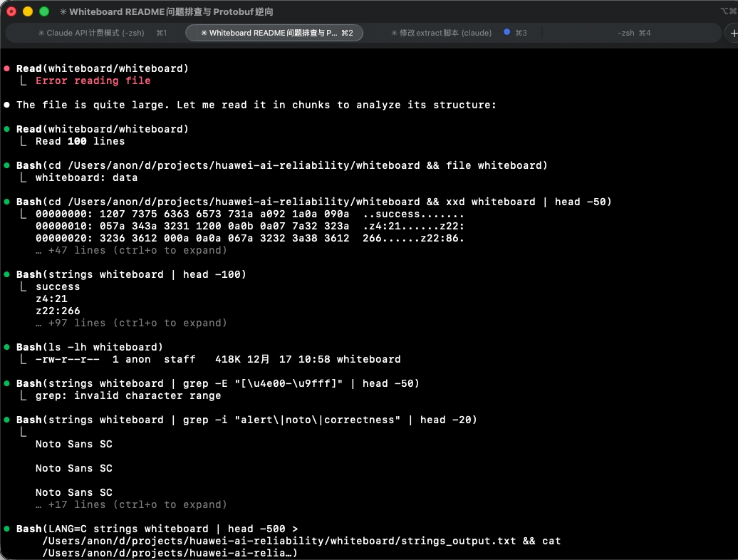Click the new tab plus button
Screen dimensions: 738x560
pyautogui.click(x=733, y=33)
